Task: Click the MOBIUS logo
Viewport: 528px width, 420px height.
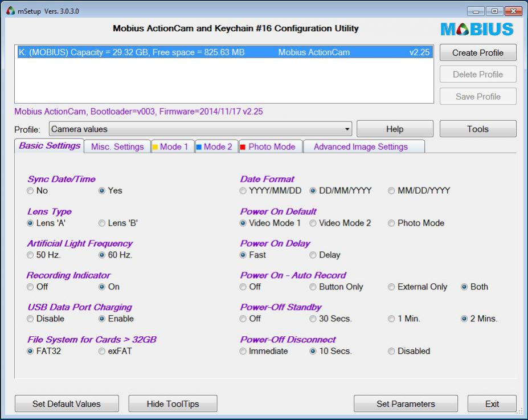Action: (x=477, y=30)
